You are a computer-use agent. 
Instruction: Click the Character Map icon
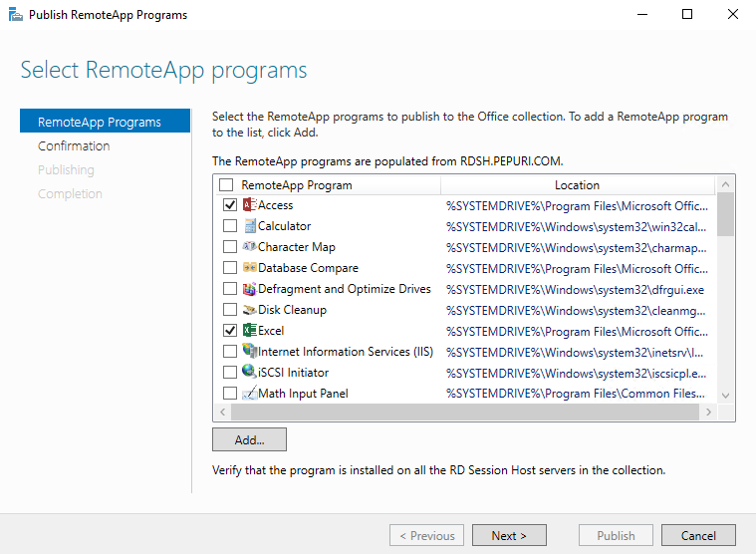coord(249,246)
